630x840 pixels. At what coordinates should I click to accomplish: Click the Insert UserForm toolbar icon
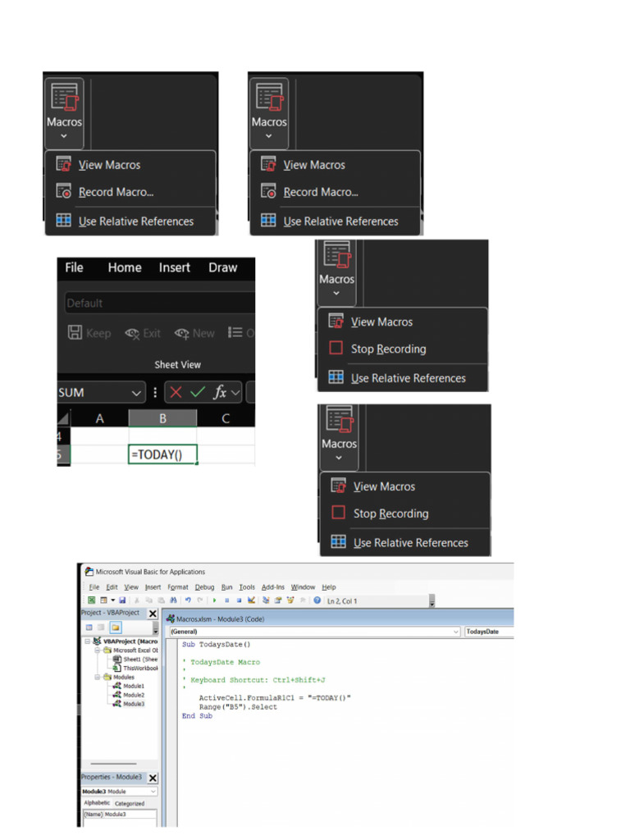click(x=103, y=600)
